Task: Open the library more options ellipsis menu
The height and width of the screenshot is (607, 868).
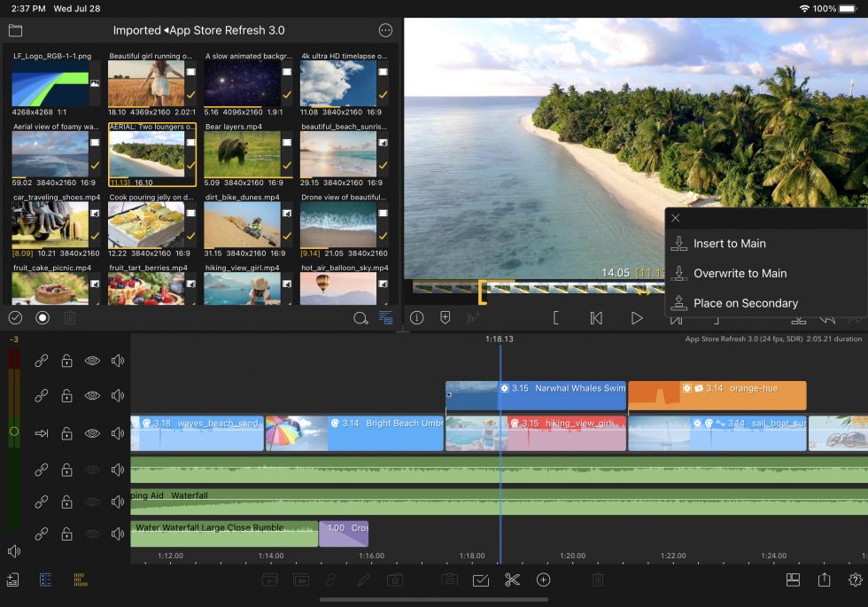Action: tap(385, 30)
